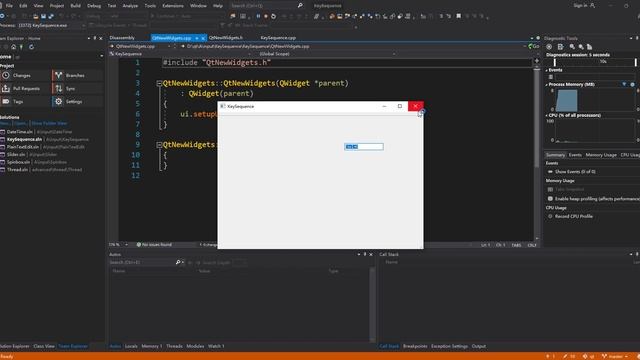640x360 pixels.
Task: Open the Analyze menu
Action: (x=130, y=6)
